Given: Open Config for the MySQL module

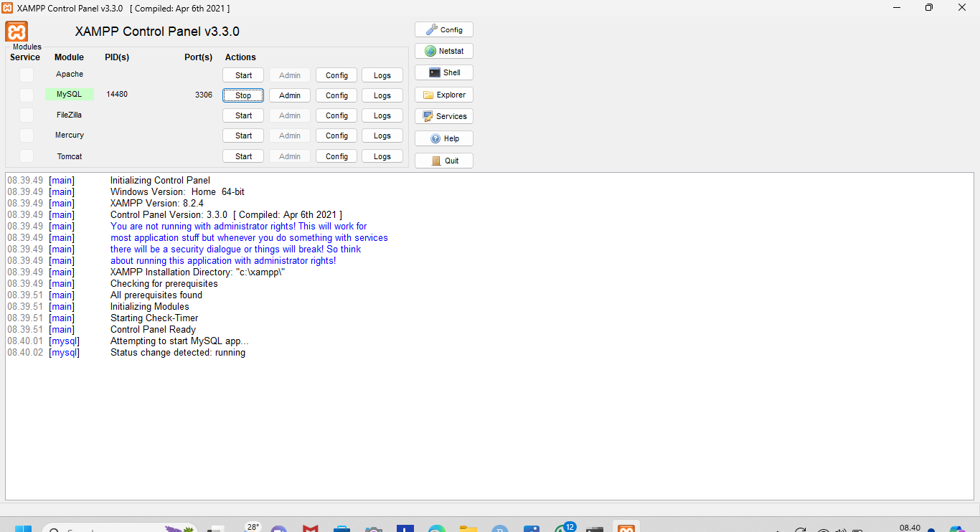Looking at the screenshot, I should 336,95.
